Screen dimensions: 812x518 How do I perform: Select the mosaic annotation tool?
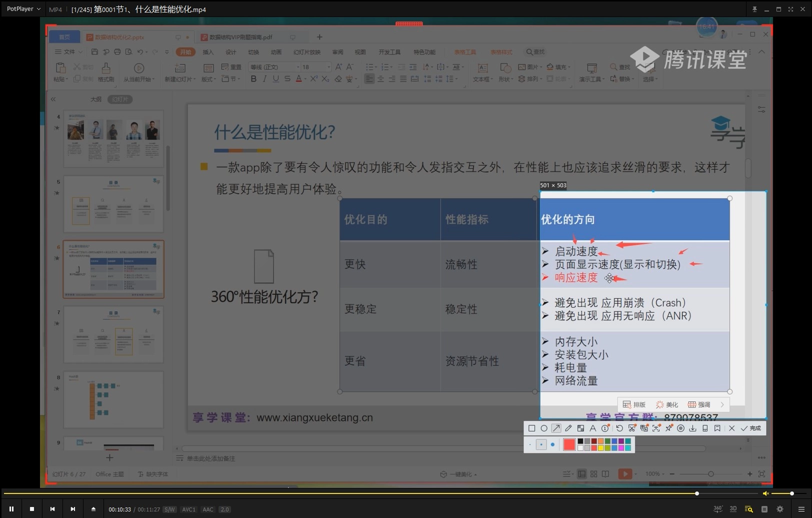(581, 429)
